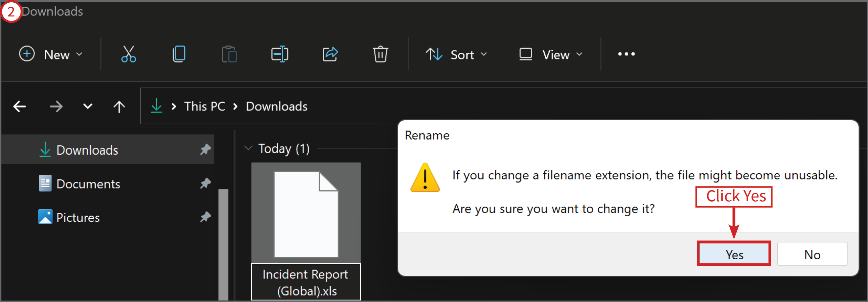Click the Sort arrows icon
Screen dimensions: 868x302
pyautogui.click(x=433, y=54)
